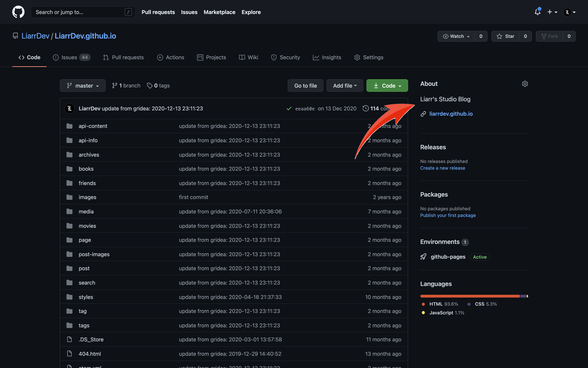Open the green Code download dropdown
This screenshot has height=368, width=588.
[387, 86]
